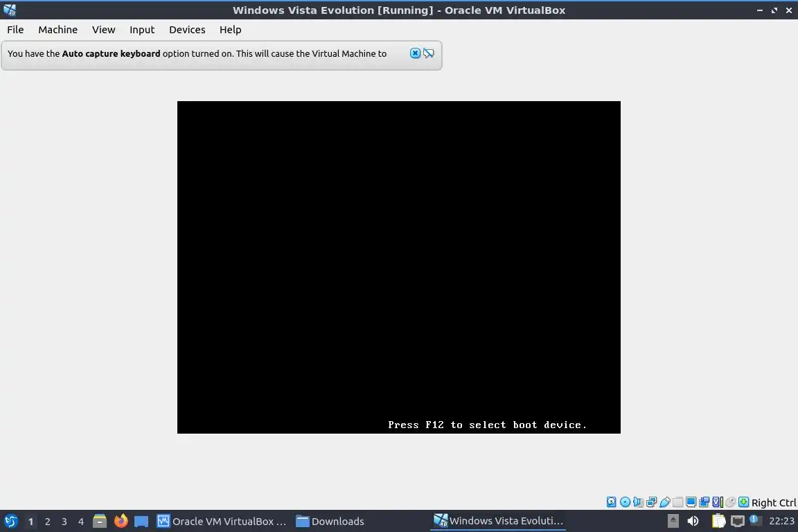Open the Devices menu
Viewport: 798px width, 532px height.
(x=187, y=30)
